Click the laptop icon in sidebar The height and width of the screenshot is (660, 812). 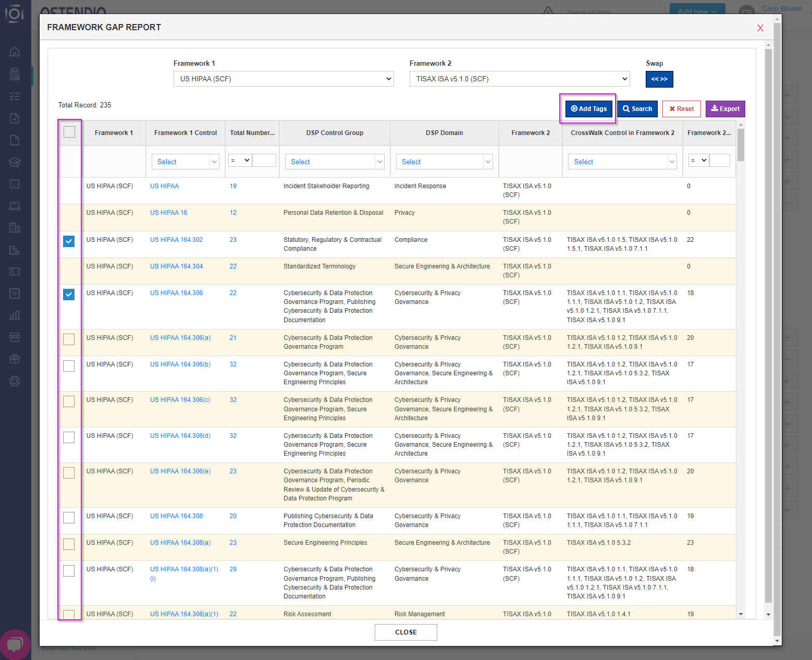coord(15,206)
